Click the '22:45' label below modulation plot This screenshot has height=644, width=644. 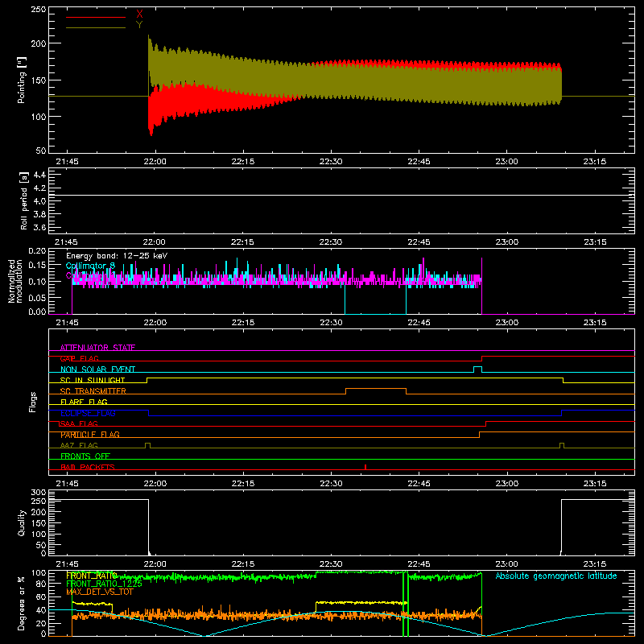419,323
